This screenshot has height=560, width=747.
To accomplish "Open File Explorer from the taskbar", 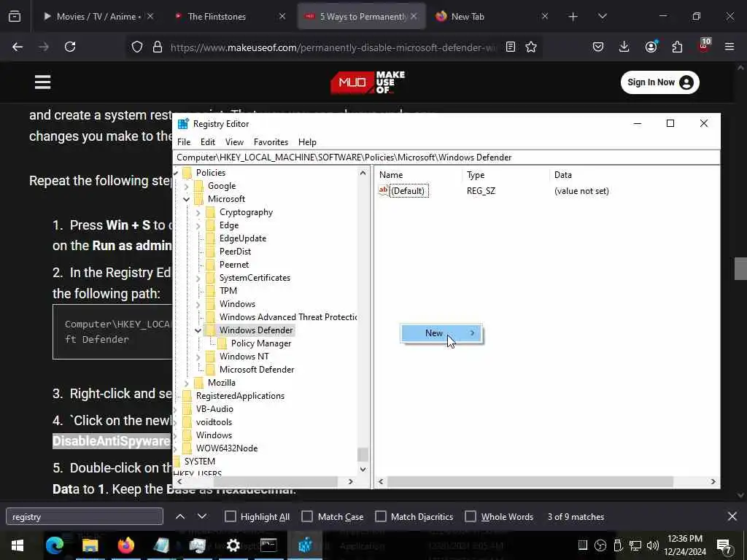I will click(x=90, y=545).
